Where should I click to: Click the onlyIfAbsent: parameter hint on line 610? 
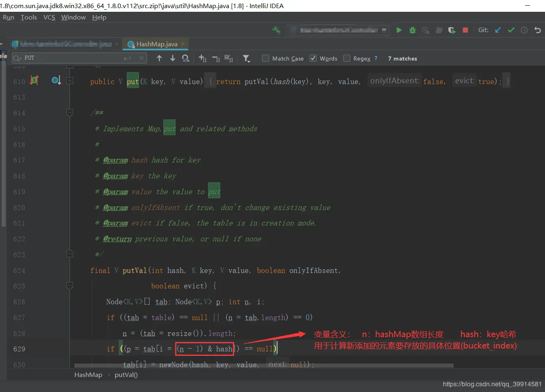pyautogui.click(x=394, y=81)
